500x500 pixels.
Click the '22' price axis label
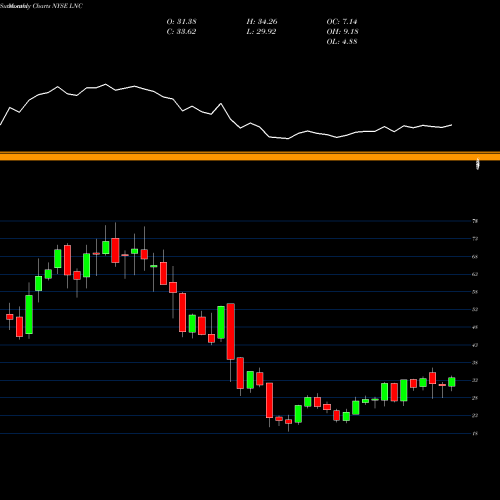click(x=475, y=416)
